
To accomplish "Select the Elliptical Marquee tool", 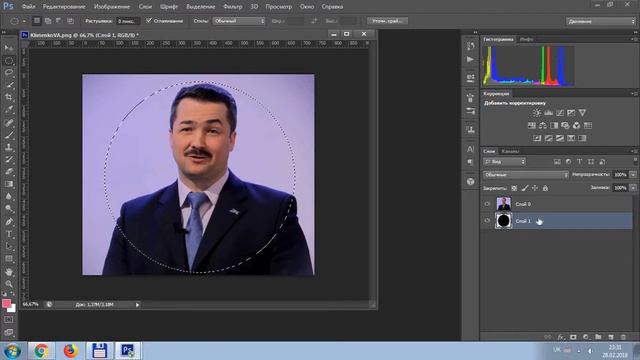I will 9,61.
